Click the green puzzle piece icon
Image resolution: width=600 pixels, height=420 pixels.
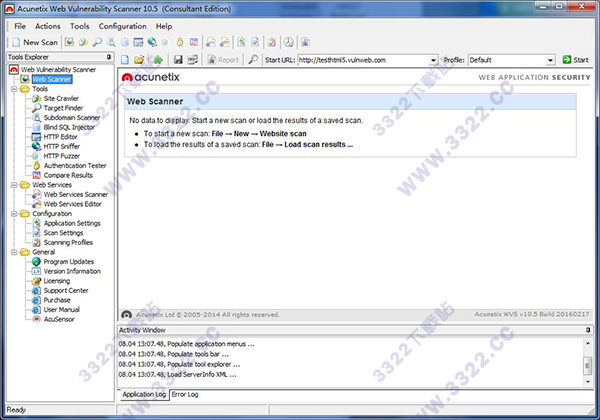[158, 60]
